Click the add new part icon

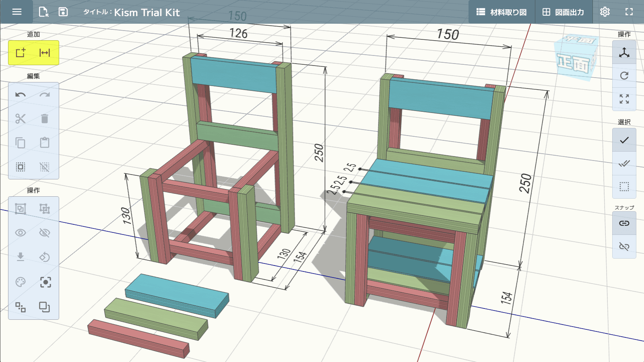pyautogui.click(x=21, y=53)
